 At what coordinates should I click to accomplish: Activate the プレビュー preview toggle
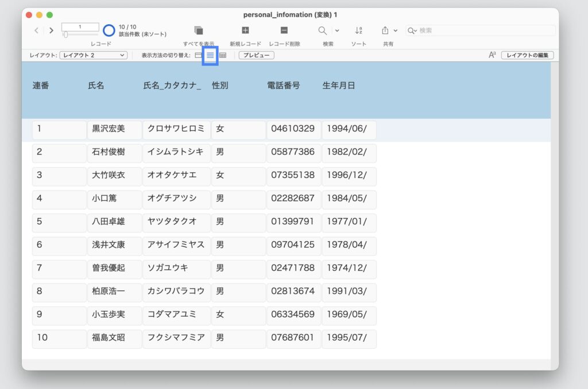pyautogui.click(x=256, y=55)
